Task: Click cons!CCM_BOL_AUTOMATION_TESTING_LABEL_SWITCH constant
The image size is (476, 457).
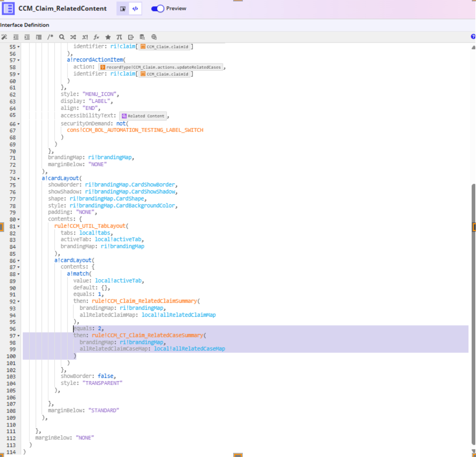Action: (x=135, y=130)
